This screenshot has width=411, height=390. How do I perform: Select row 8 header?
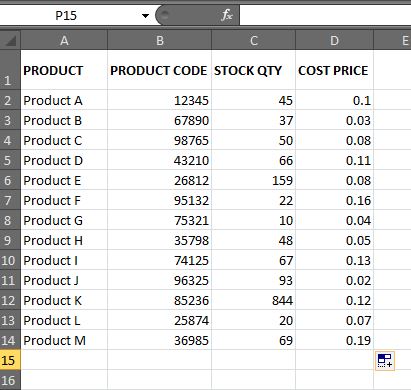click(10, 220)
